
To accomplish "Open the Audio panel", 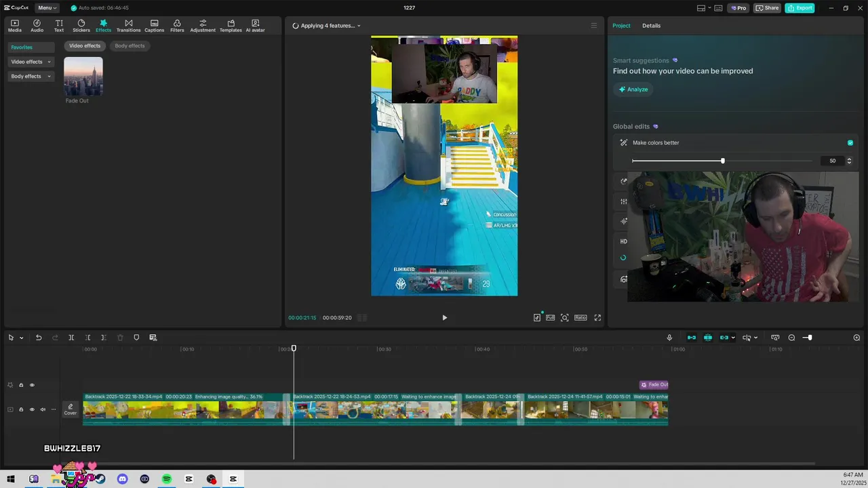I will pyautogui.click(x=37, y=26).
